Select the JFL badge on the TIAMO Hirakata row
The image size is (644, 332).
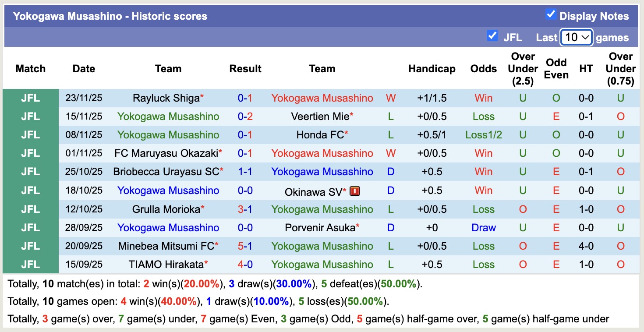click(30, 264)
